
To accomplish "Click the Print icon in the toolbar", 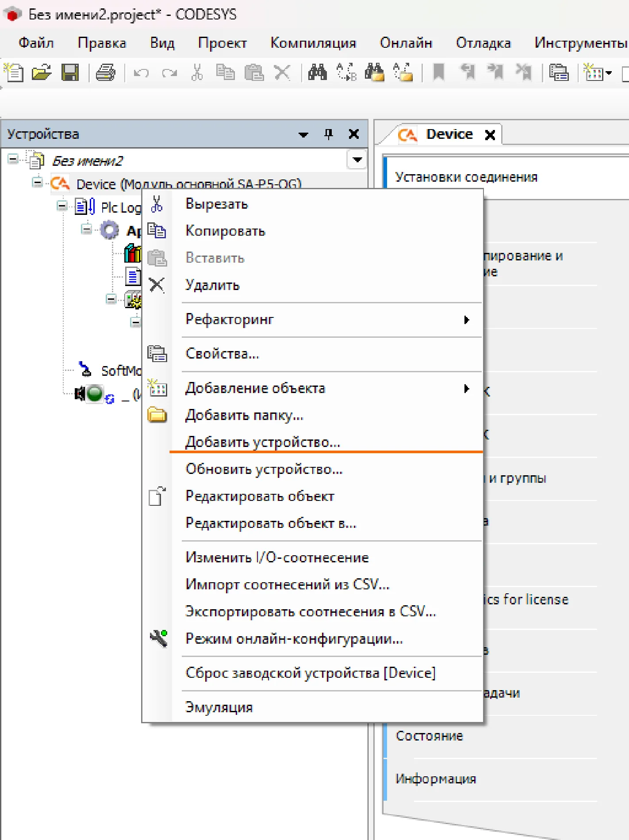I will 106,72.
